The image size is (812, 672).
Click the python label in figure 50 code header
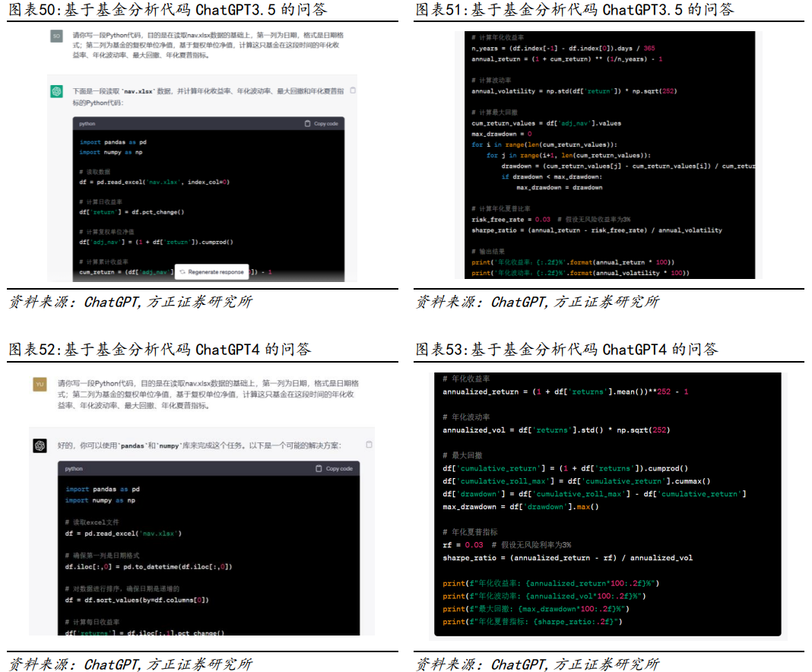coord(87,124)
